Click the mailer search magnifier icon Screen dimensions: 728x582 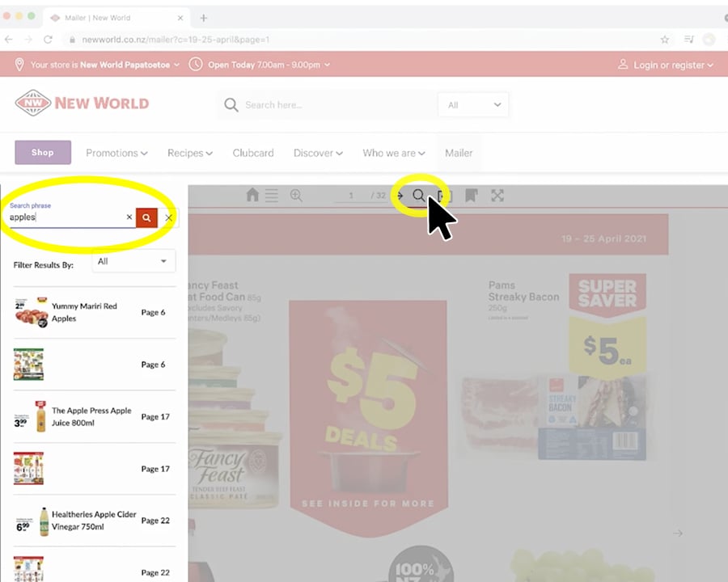[418, 196]
